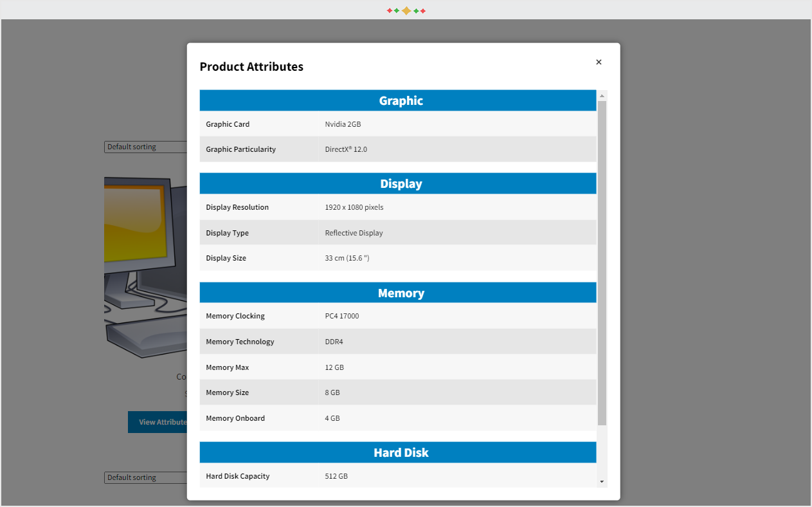Click the Product Attributes dialog title
812x507 pixels.
251,66
